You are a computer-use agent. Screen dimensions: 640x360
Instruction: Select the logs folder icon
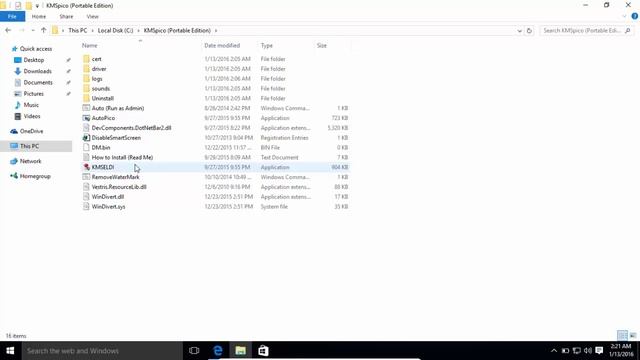click(86, 79)
